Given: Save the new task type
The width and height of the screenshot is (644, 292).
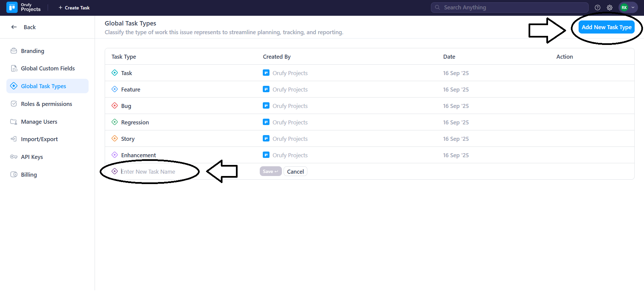Looking at the screenshot, I should click(270, 172).
